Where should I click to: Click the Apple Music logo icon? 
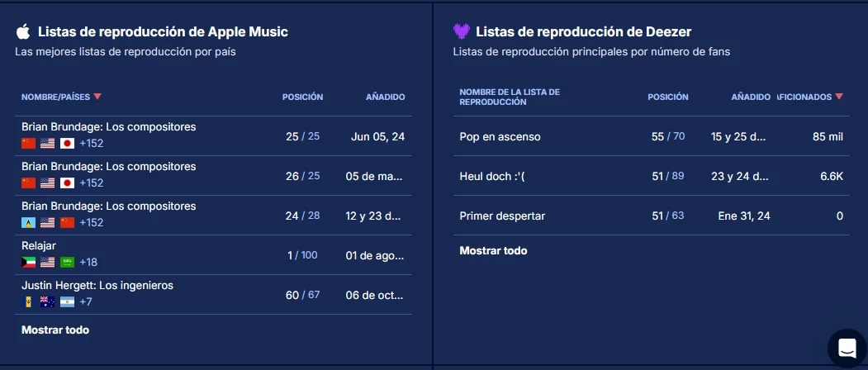pyautogui.click(x=23, y=32)
